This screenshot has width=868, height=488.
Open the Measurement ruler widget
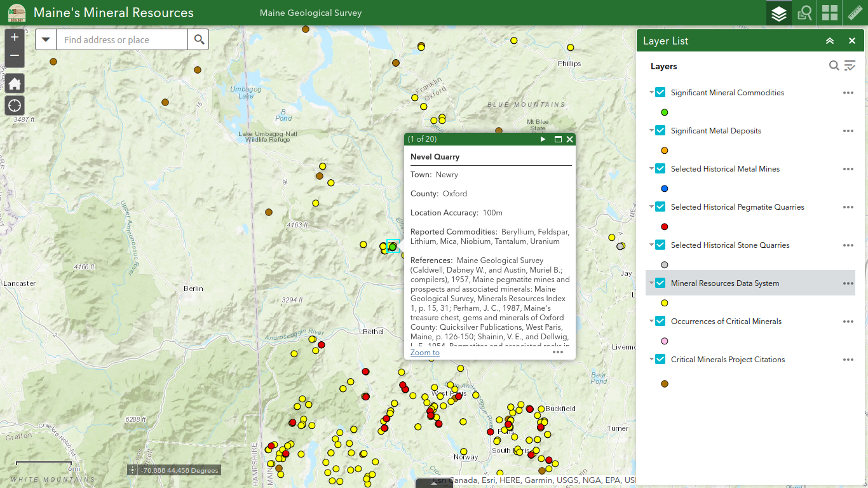tap(855, 13)
